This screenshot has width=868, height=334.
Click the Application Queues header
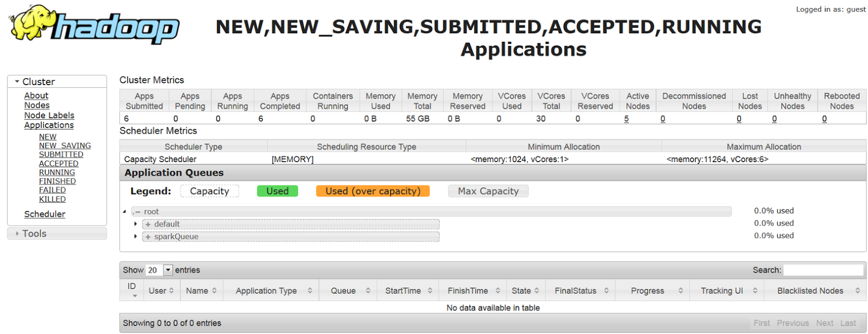[x=493, y=172]
